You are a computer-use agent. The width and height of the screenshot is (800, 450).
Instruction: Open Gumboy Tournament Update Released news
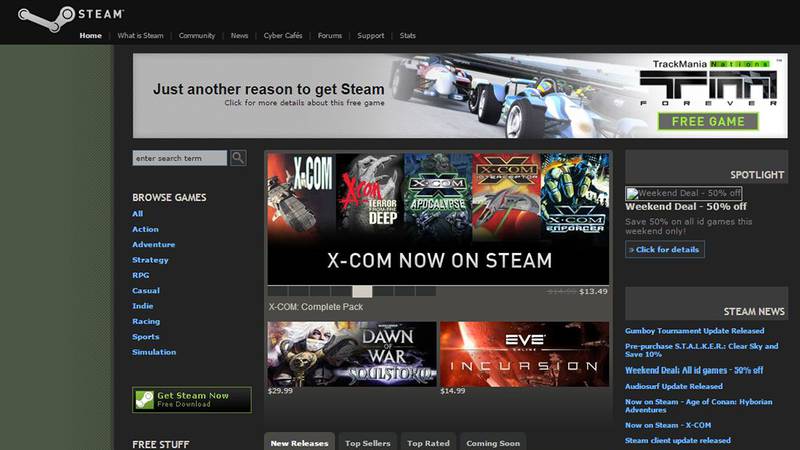694,331
